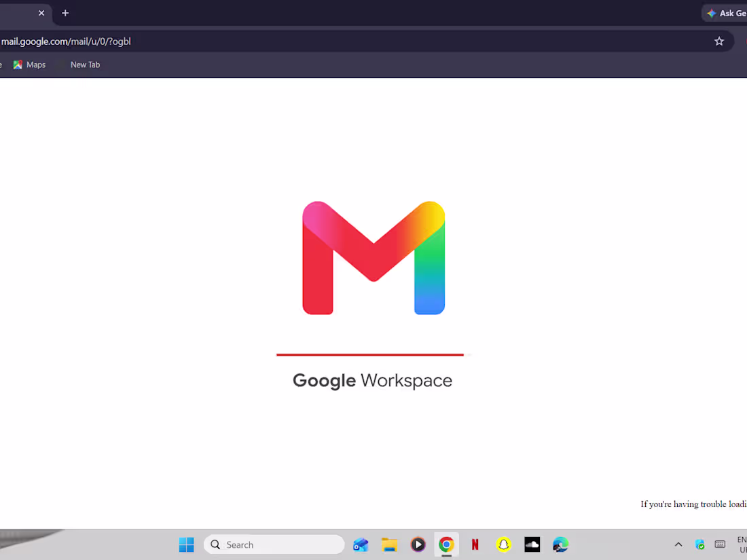Open Netflix from the taskbar

click(x=475, y=544)
